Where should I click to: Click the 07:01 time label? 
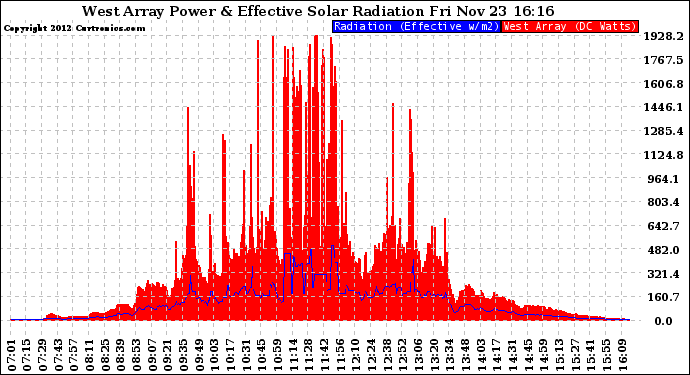click(12, 355)
